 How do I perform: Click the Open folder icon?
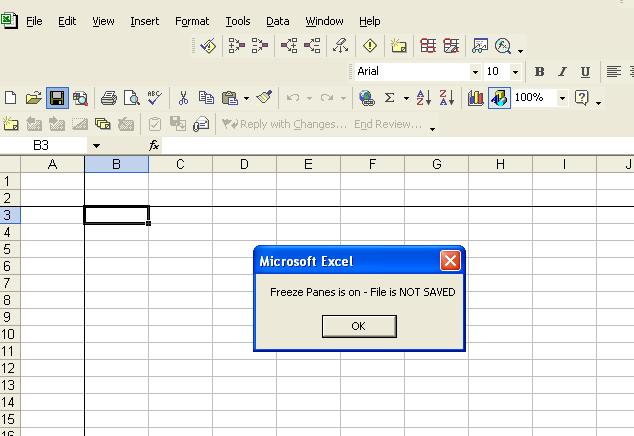34,98
